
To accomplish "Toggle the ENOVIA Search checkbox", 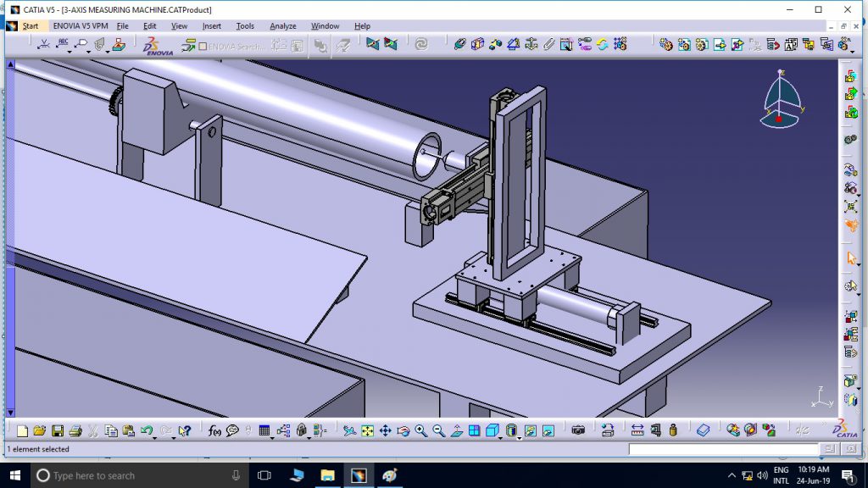I will coord(203,47).
